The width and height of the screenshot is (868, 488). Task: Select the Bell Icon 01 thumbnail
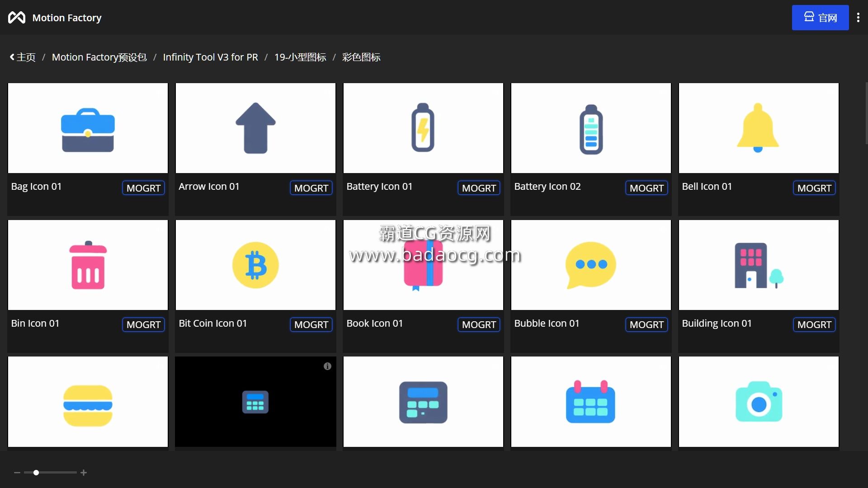(759, 128)
